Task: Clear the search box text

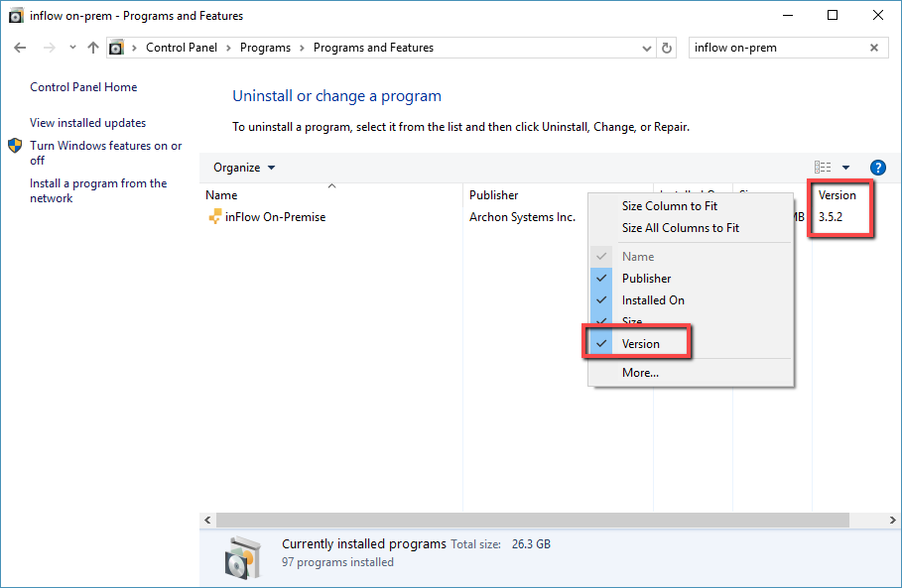Action: [874, 48]
